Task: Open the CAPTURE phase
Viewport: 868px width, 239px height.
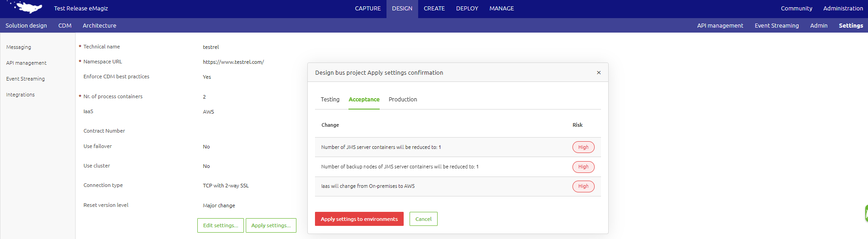Action: tap(367, 9)
